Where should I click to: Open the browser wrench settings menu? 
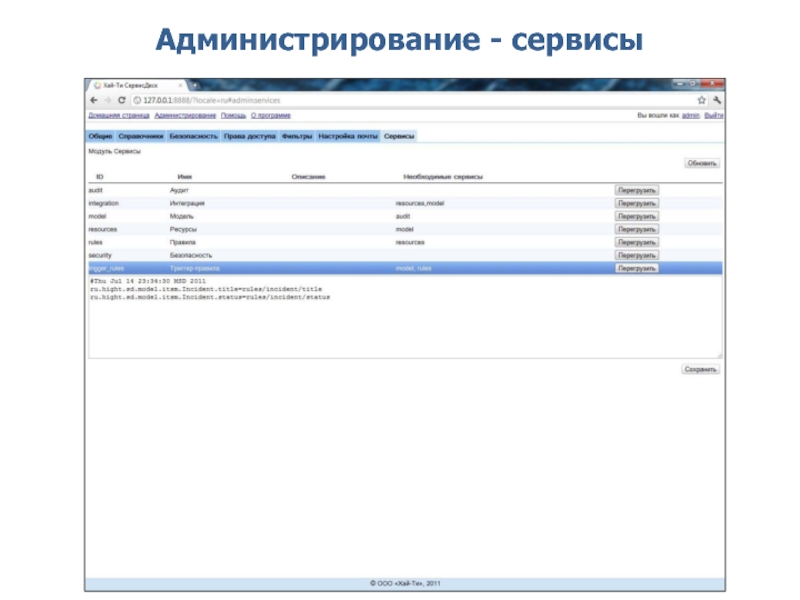click(718, 100)
